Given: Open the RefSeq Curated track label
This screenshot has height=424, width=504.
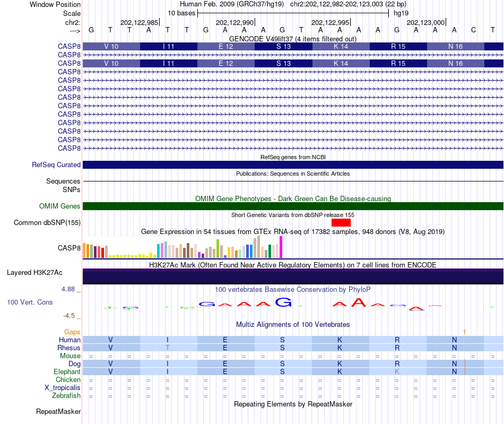Looking at the screenshot, I should 56,165.
